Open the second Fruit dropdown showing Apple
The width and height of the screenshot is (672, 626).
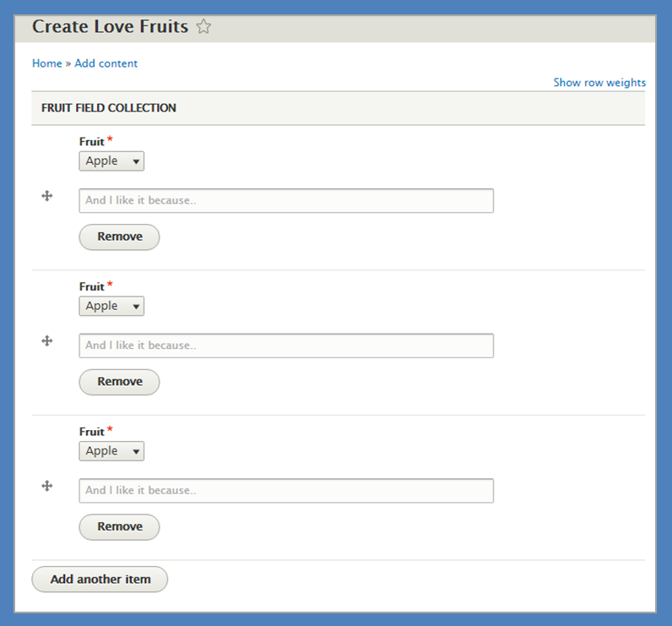111,306
